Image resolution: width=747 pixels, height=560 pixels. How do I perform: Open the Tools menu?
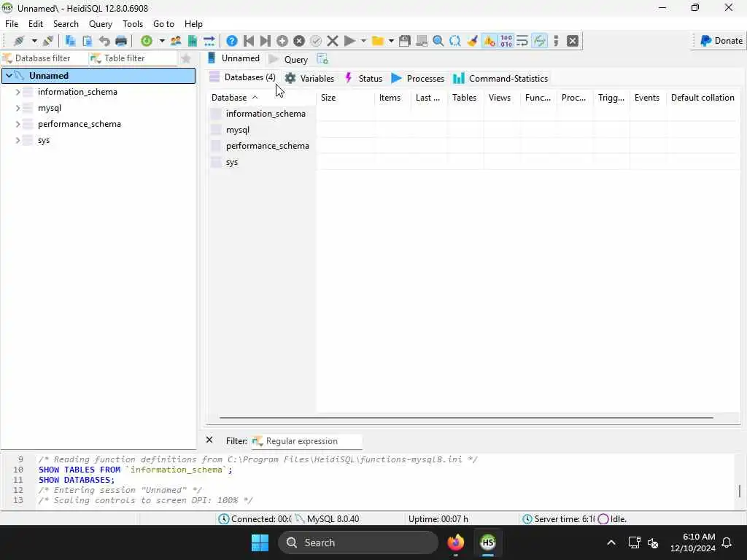point(133,24)
